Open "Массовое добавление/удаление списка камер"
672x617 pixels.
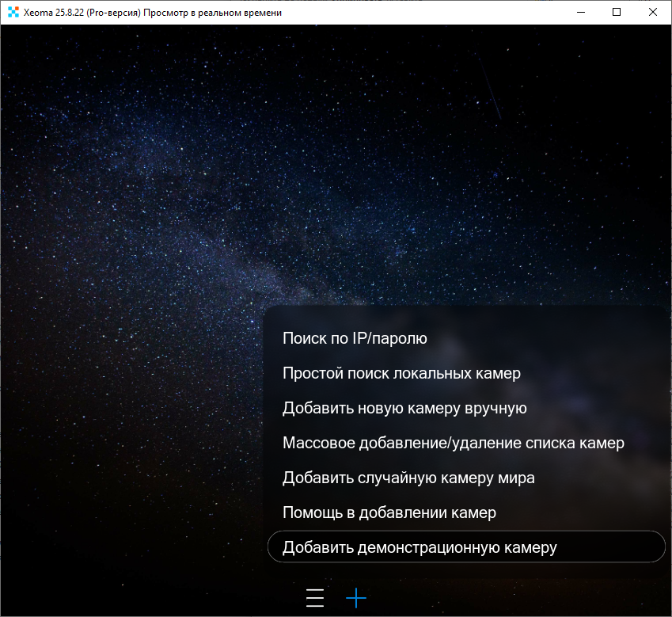(x=453, y=443)
